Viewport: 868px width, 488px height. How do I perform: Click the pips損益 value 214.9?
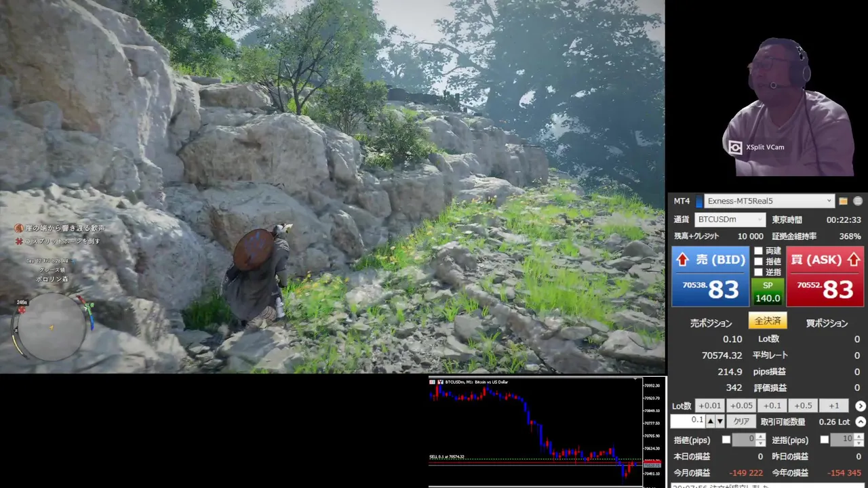730,371
